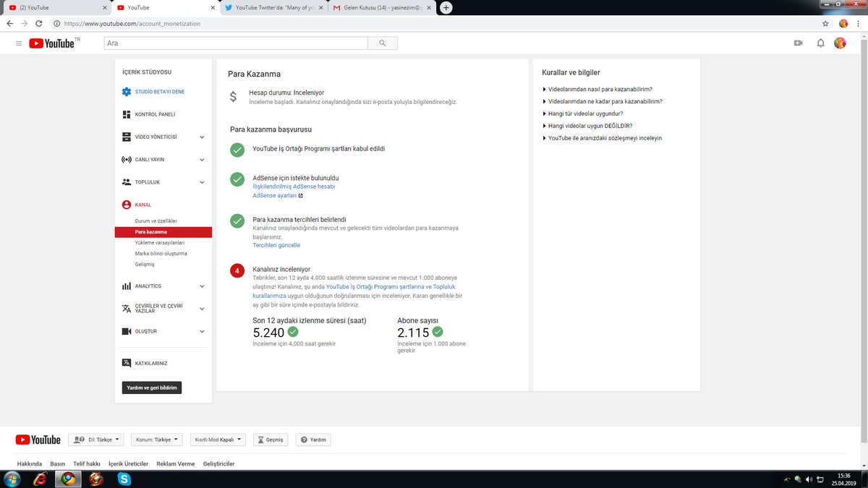
Task: Open a new browser tab
Action: coord(446,7)
